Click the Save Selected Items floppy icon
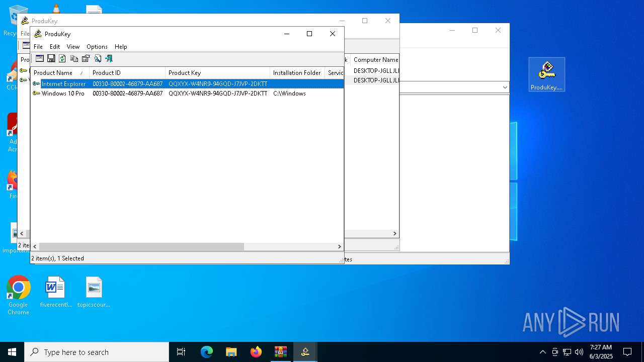This screenshot has height=362, width=644. click(51, 58)
